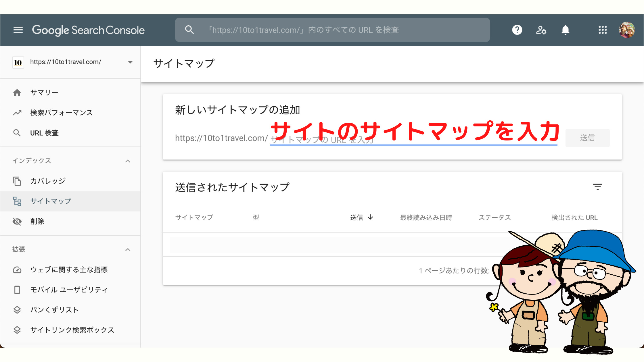
Task: Open user and settings management icon
Action: (541, 30)
